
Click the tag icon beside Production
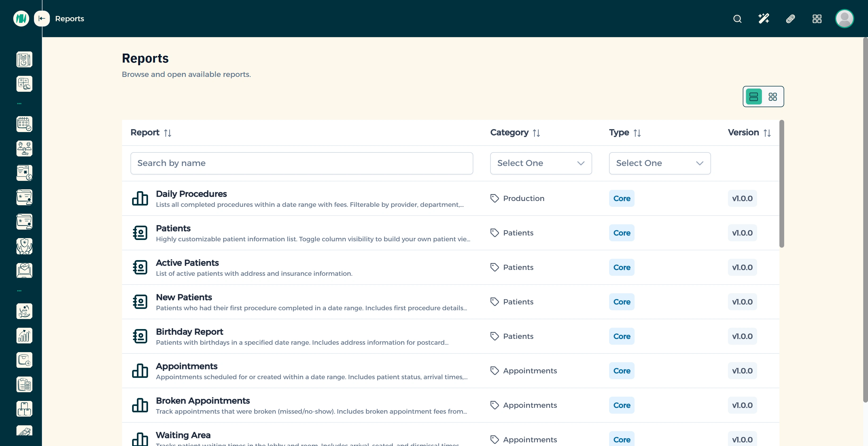[494, 198]
